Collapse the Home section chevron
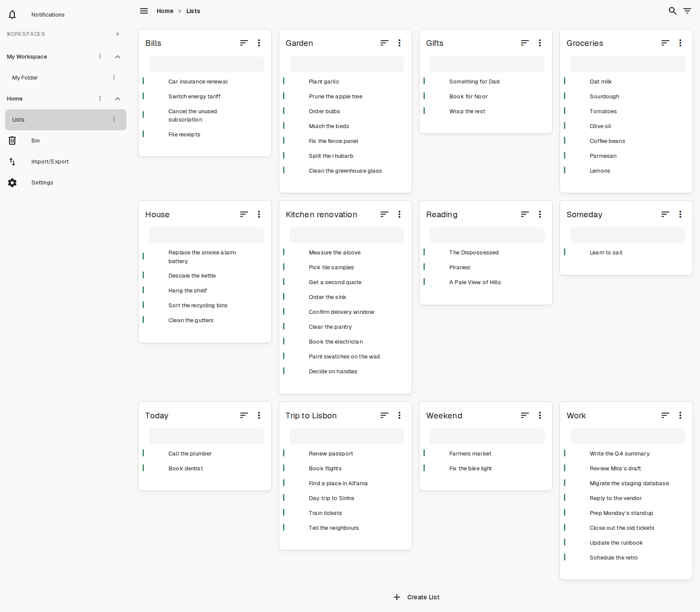This screenshot has width=700, height=612. pyautogui.click(x=118, y=98)
